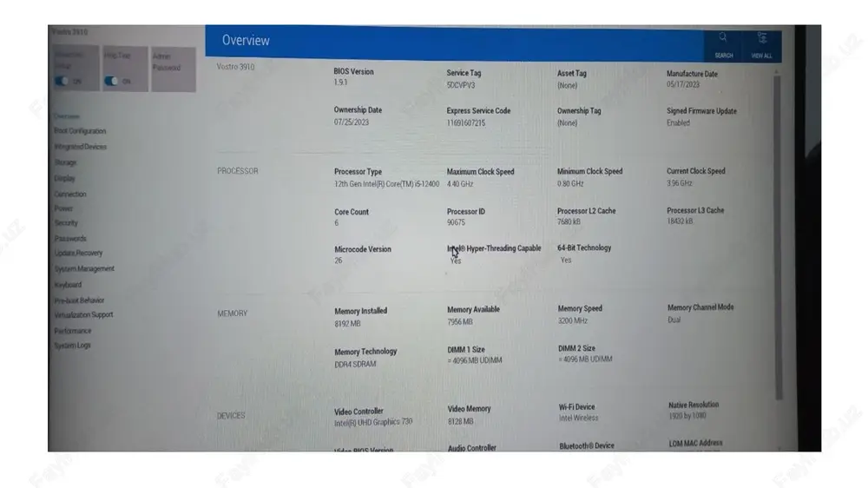Toggle the Help Text switch
Screen dimensions: 868x488
[x=111, y=81]
